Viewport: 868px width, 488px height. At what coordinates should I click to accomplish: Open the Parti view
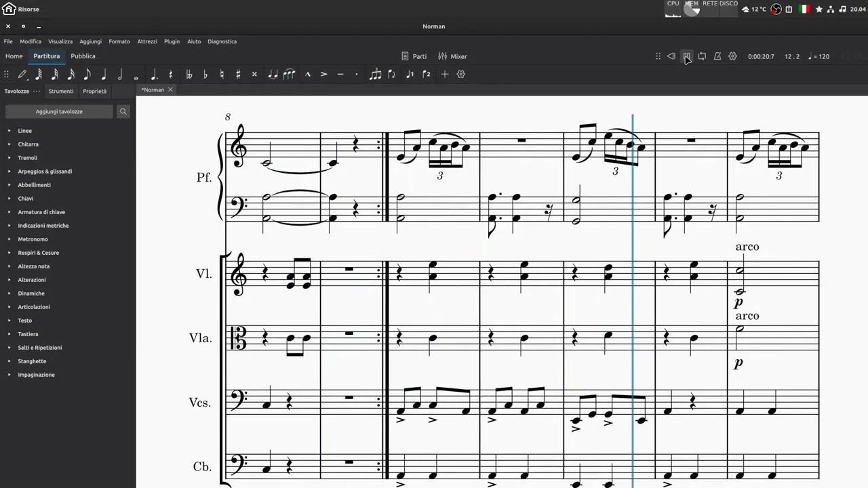[x=414, y=56]
